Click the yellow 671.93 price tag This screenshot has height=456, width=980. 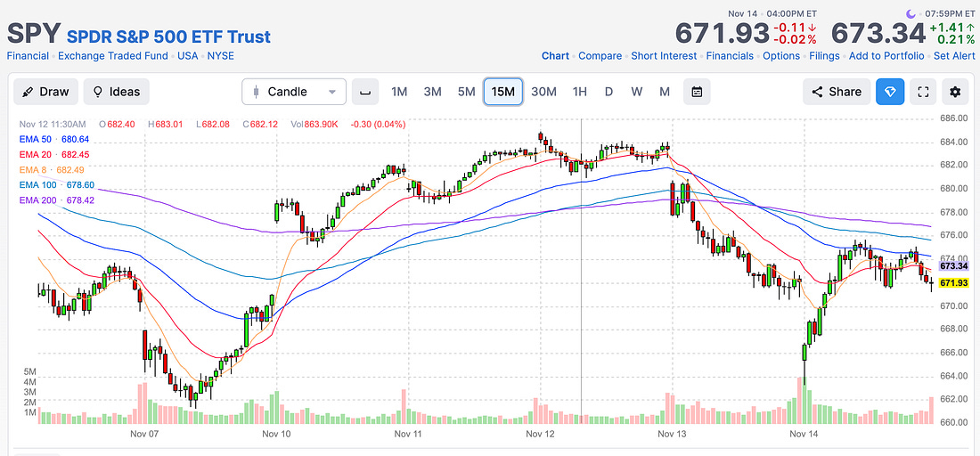[954, 283]
